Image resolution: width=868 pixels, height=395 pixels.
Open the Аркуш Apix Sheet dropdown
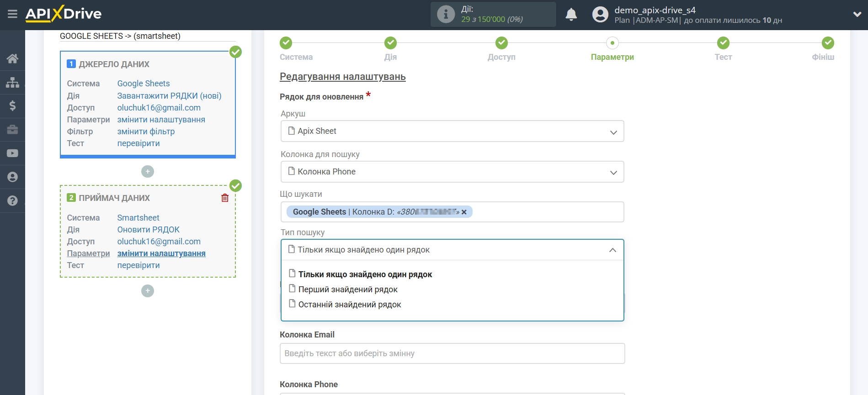[452, 131]
